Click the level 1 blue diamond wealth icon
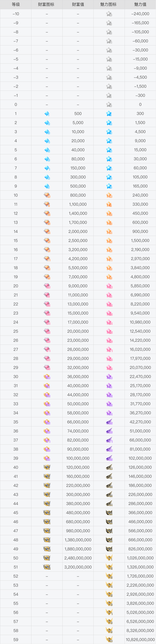The image size is (156, 644). [47, 114]
